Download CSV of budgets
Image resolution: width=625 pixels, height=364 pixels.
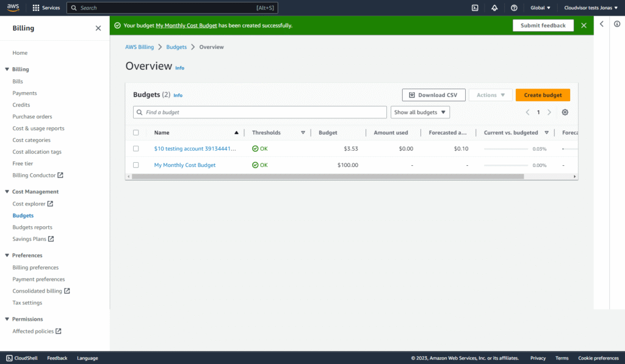coord(434,95)
